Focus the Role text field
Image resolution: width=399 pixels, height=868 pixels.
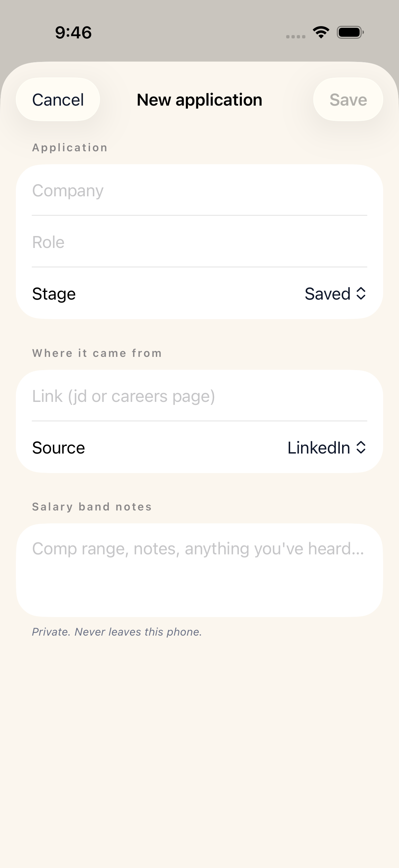pyautogui.click(x=199, y=242)
